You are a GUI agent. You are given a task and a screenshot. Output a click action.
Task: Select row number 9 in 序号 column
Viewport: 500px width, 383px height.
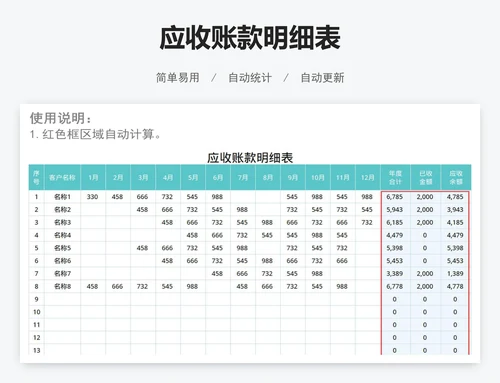point(36,299)
